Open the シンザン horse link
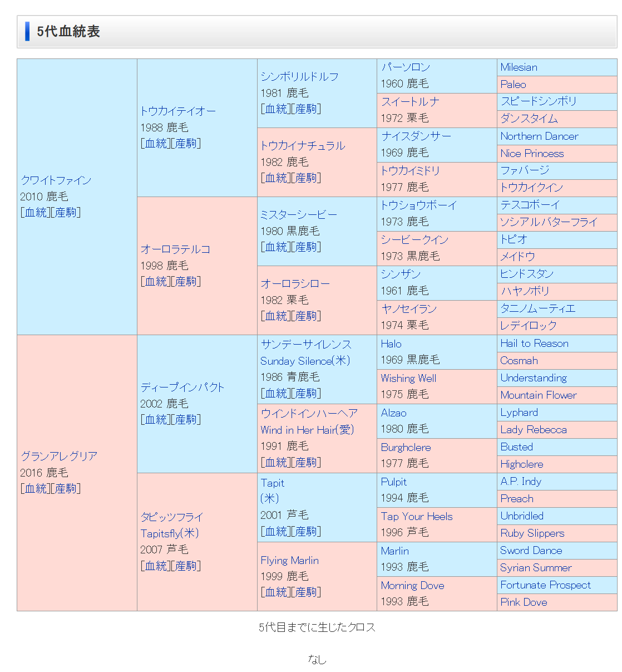This screenshot has height=672, width=622. (401, 274)
